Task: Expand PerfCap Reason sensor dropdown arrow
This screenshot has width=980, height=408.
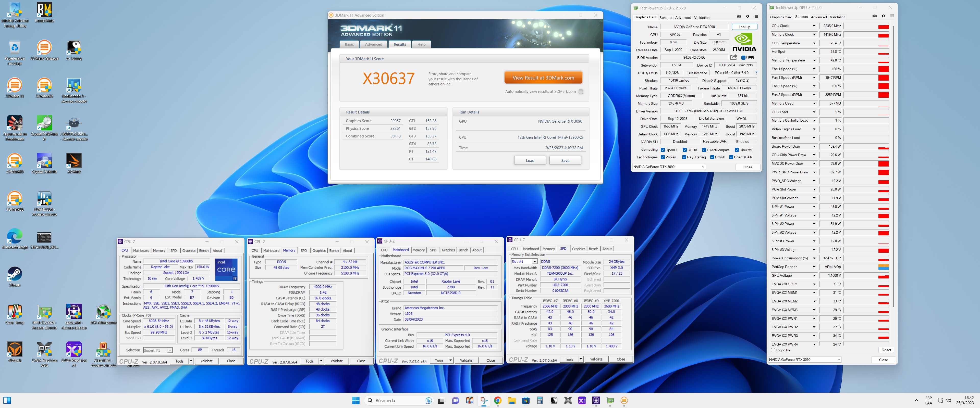Action: [814, 267]
